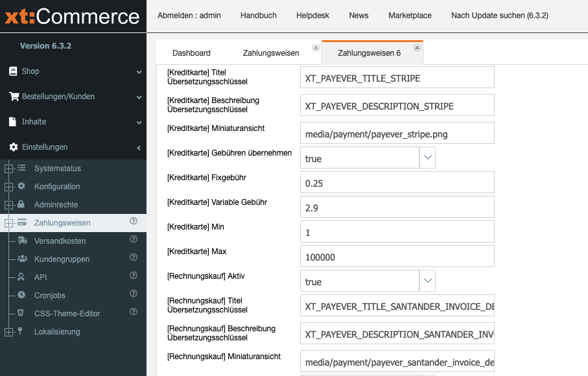Collapse the Einstellungen chevron
This screenshot has height=376, width=588.
[139, 148]
